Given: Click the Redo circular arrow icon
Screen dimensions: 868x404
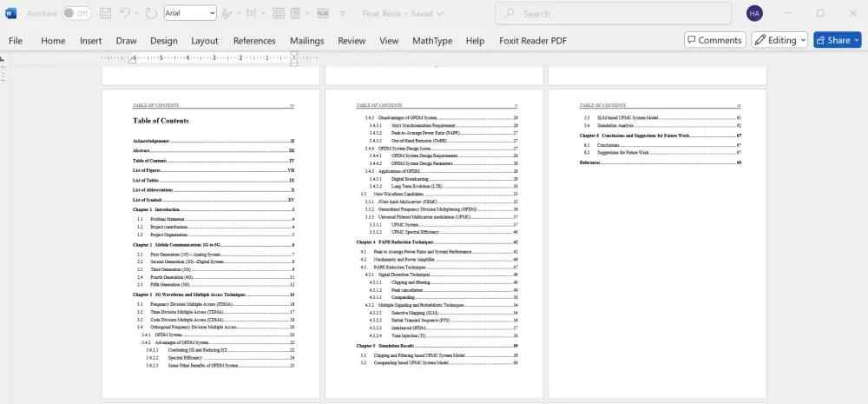Looking at the screenshot, I should coord(151,13).
